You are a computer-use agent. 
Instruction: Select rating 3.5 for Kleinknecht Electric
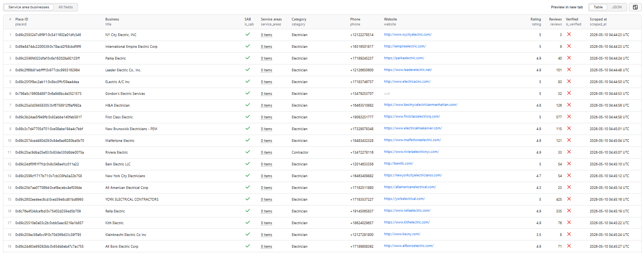coord(539,235)
